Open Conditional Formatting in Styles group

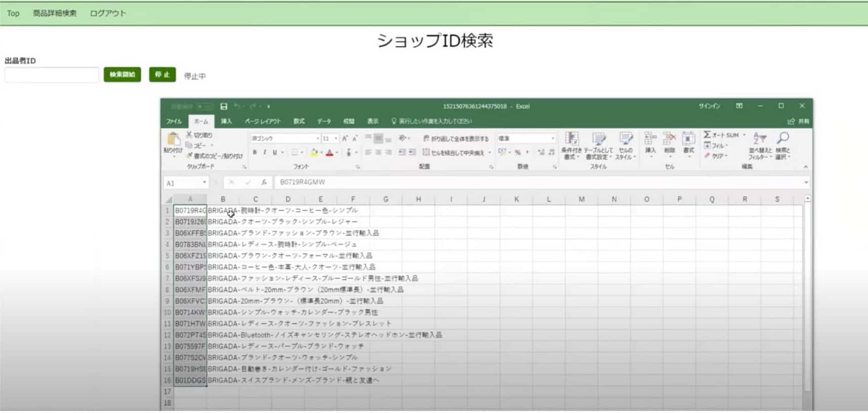(572, 140)
